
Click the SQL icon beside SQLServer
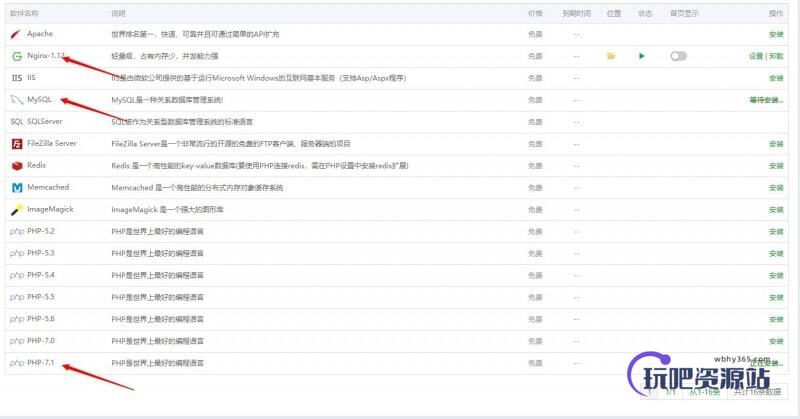point(17,121)
